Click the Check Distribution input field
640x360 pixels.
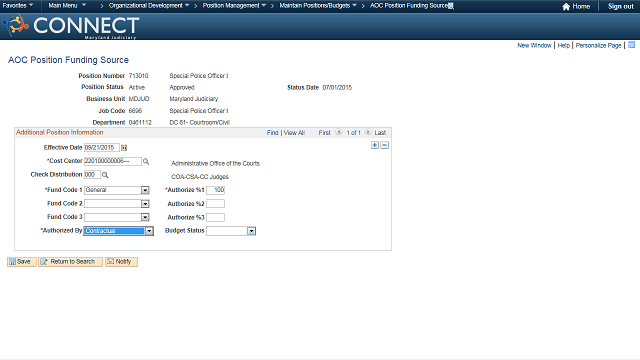pos(92,175)
